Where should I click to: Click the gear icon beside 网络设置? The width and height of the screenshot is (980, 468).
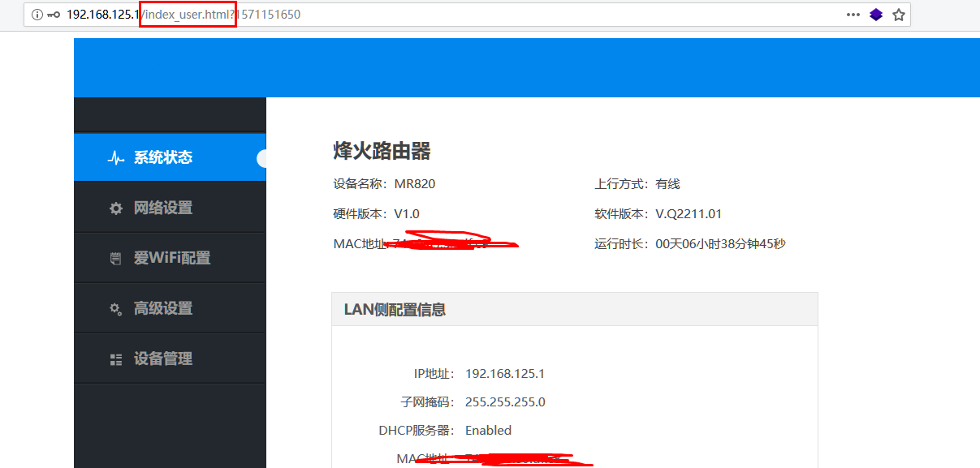pyautogui.click(x=116, y=208)
